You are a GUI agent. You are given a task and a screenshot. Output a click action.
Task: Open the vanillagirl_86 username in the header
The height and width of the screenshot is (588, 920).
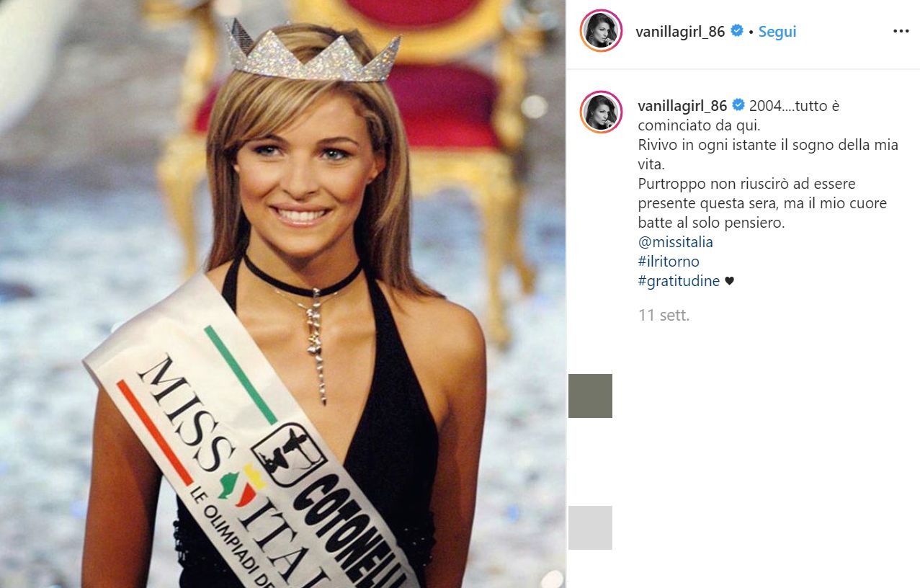680,32
